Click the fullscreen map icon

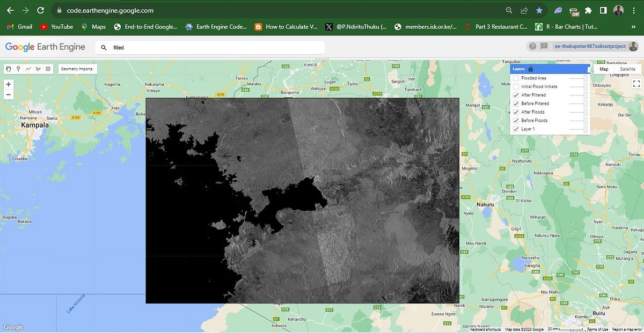(635, 84)
